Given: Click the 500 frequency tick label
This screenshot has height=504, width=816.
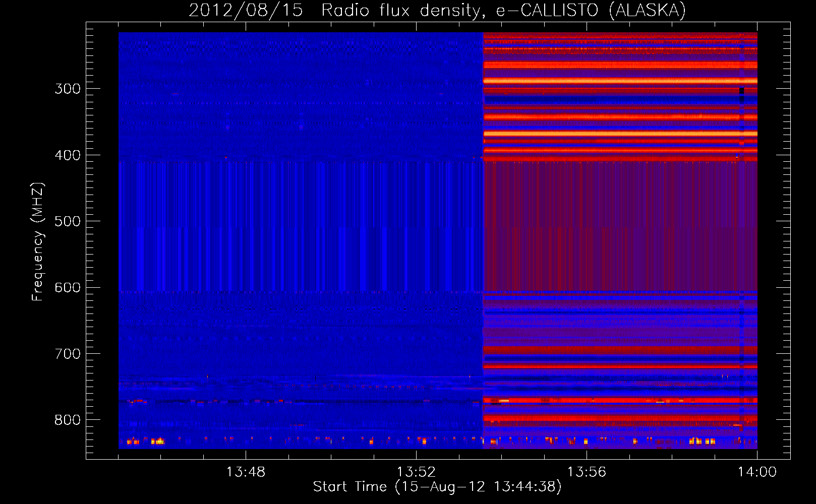Looking at the screenshot, I should (68, 221).
